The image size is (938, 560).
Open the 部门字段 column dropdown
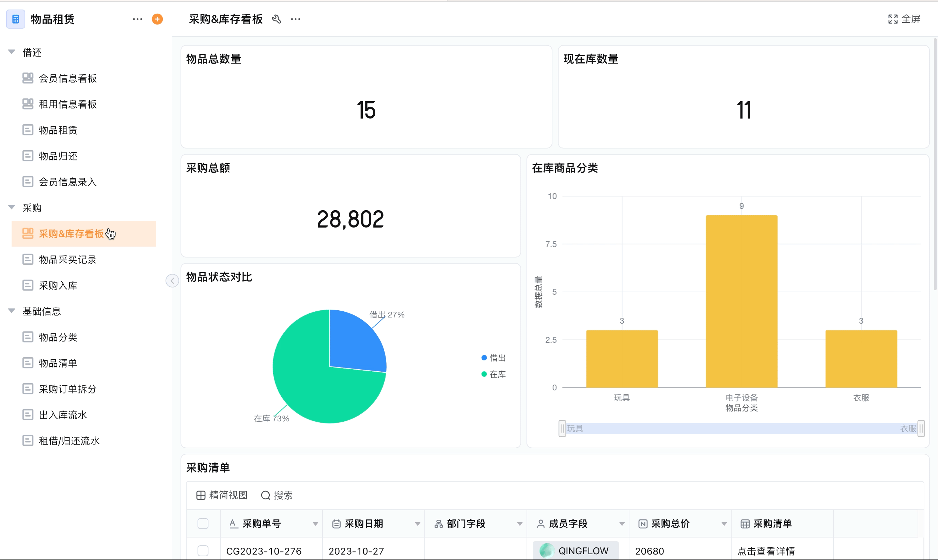520,524
